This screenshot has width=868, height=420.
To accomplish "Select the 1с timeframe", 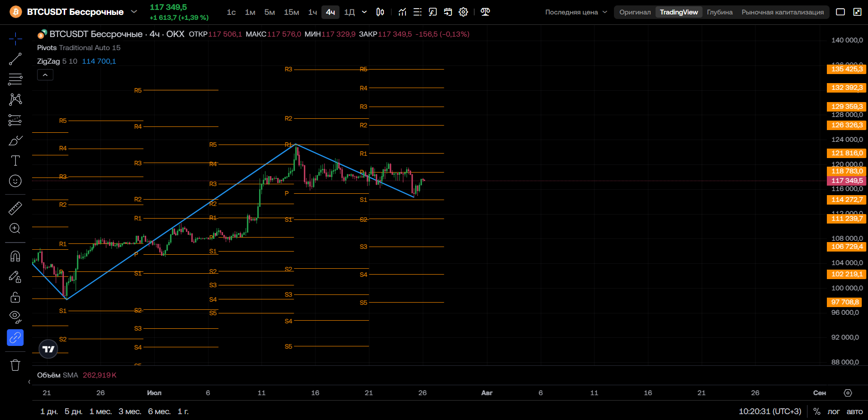I will (231, 12).
